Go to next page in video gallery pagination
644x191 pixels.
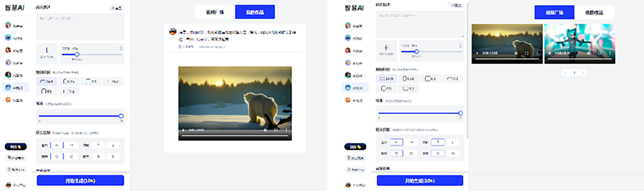tap(583, 73)
